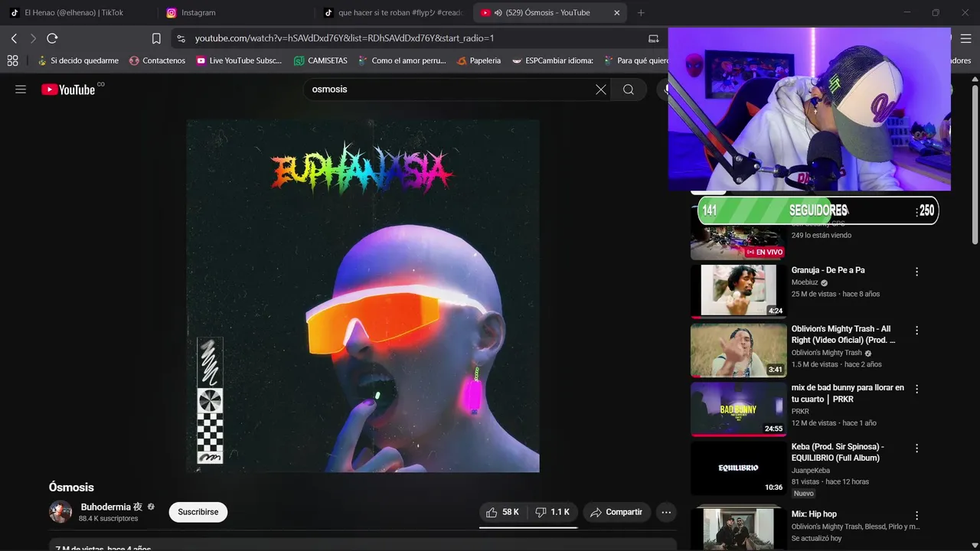This screenshot has width=980, height=551.
Task: Open 'mix de bad bunny para llorar' title
Action: [x=848, y=393]
